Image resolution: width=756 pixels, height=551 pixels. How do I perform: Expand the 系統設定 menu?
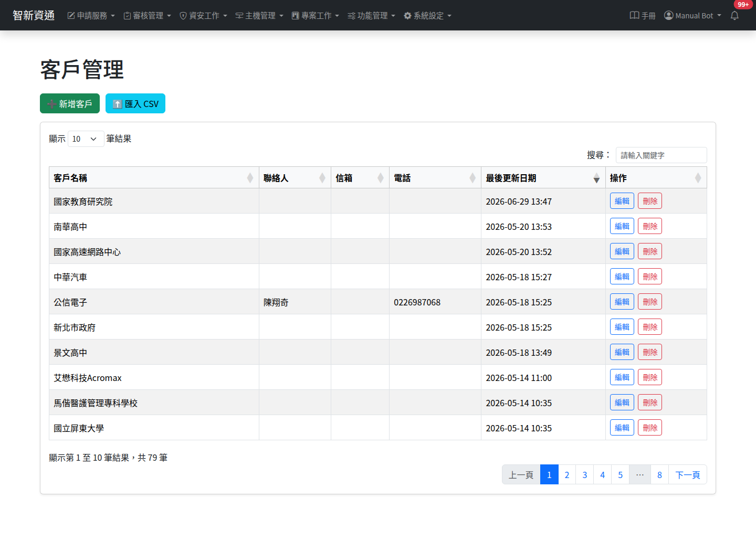[x=428, y=16]
